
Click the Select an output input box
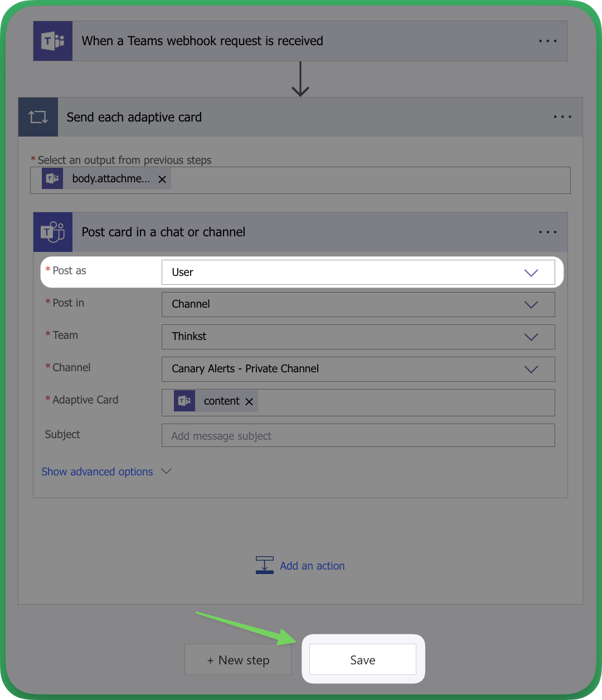[368, 180]
